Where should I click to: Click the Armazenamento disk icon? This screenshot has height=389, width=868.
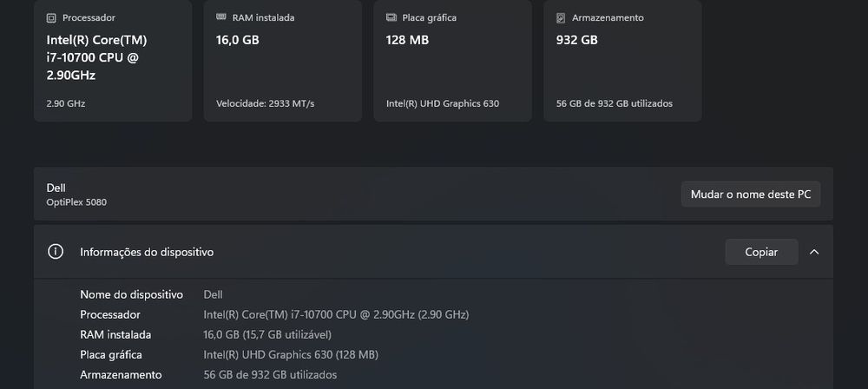561,17
